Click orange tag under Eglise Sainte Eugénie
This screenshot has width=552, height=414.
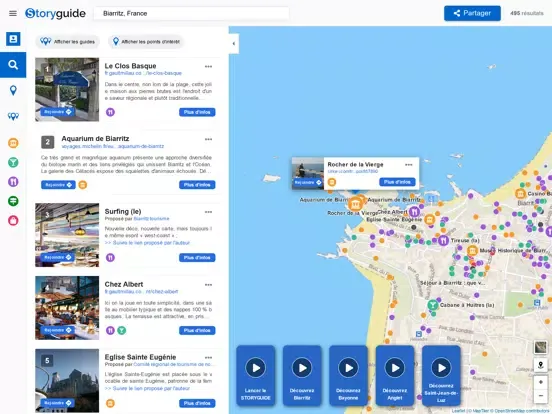pyautogui.click(x=110, y=403)
